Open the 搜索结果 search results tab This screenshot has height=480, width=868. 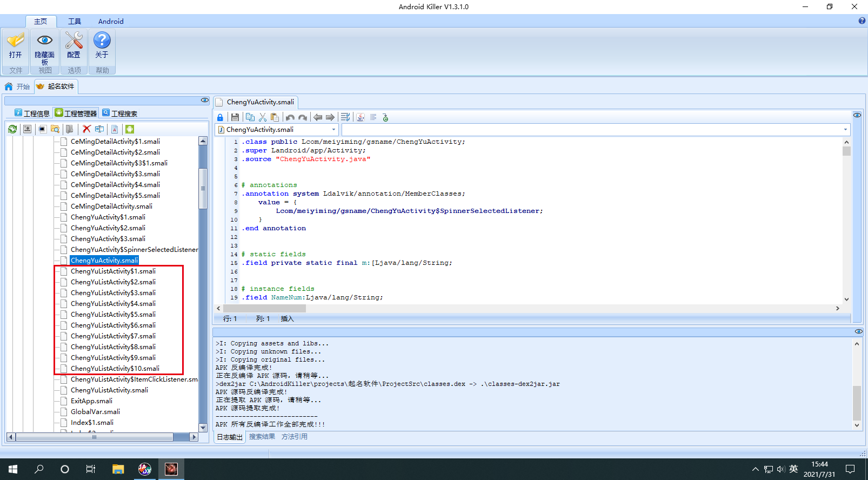click(x=262, y=437)
